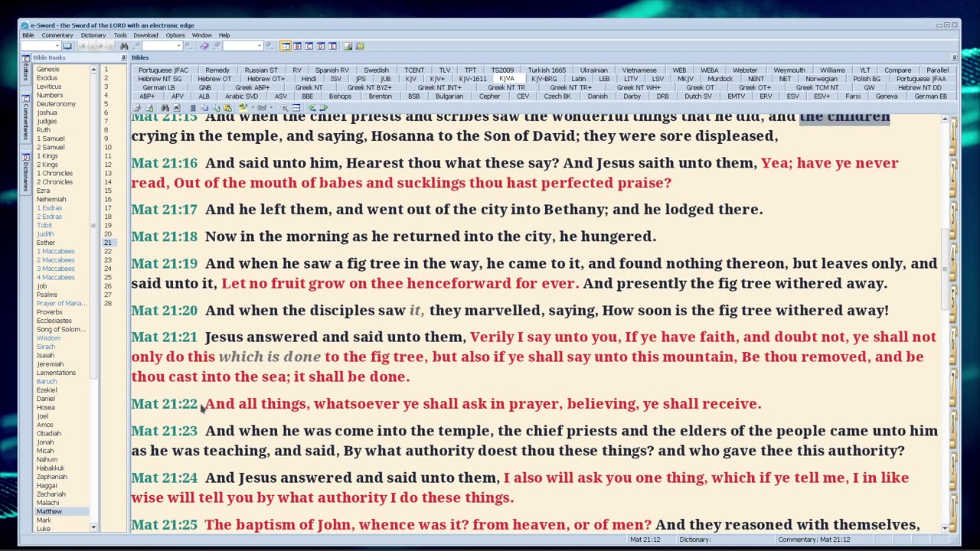The width and height of the screenshot is (980, 551).
Task: Switch to the YLT Bible tab
Action: (x=864, y=70)
